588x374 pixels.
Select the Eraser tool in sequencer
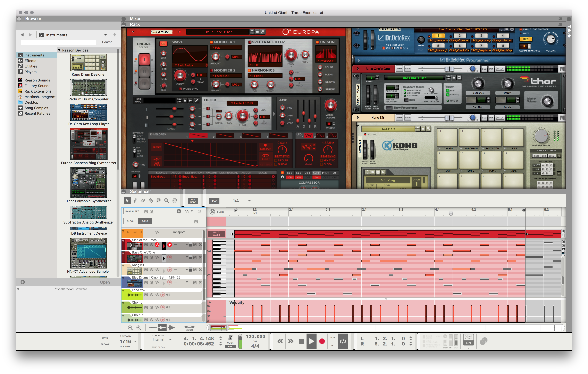143,201
